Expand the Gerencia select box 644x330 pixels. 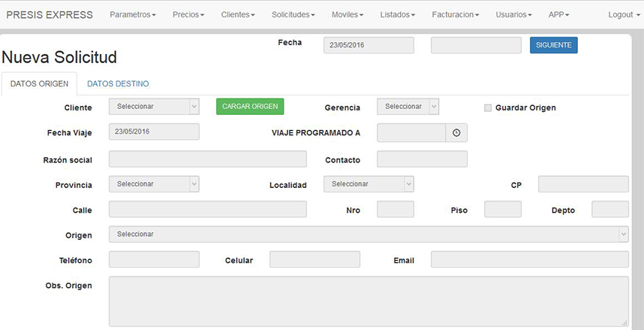coord(408,107)
